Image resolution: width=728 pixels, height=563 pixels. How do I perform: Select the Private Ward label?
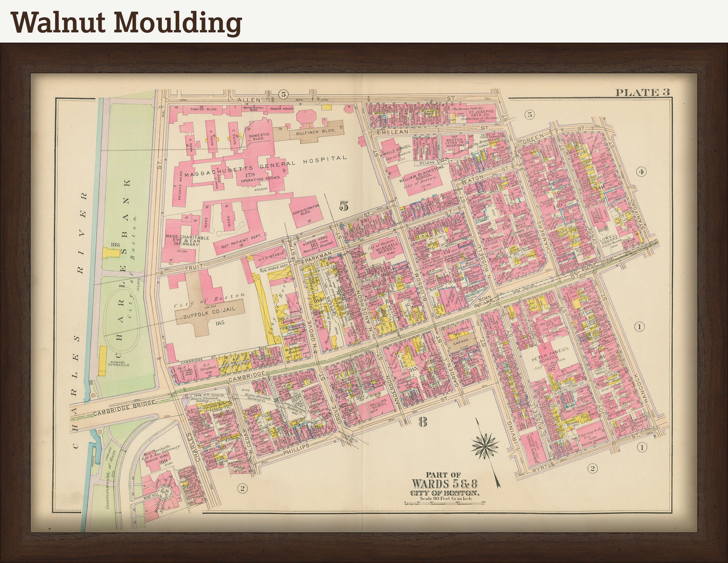180,185
